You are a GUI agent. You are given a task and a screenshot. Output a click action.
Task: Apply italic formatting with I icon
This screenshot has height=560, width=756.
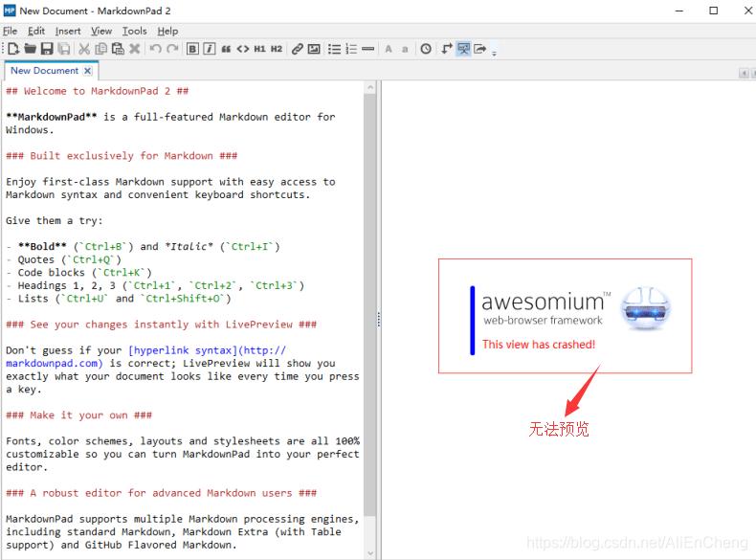[210, 49]
